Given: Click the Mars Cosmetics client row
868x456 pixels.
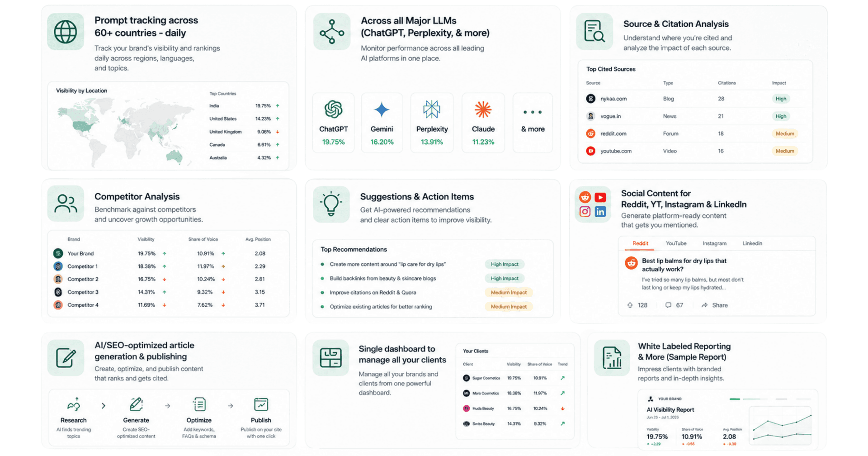Looking at the screenshot, I should coord(515,393).
